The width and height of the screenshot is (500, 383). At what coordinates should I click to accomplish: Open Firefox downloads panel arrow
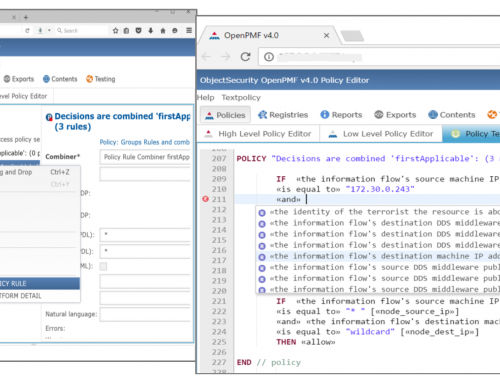click(x=151, y=31)
